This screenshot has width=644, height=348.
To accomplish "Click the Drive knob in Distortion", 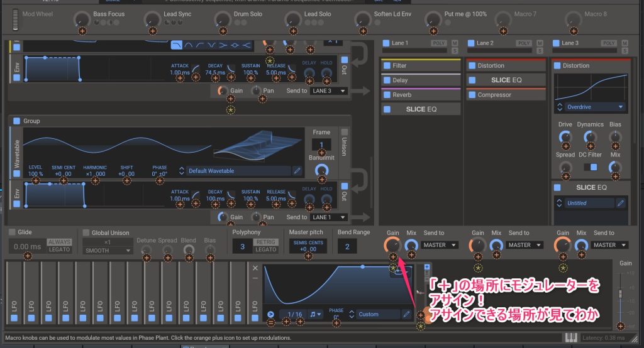I will (x=565, y=136).
